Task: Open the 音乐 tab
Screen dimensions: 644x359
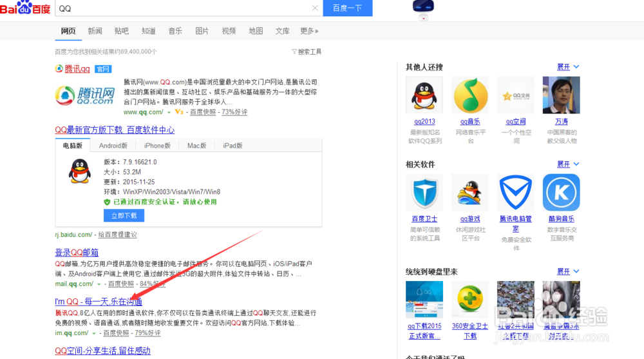Action: coord(175,31)
